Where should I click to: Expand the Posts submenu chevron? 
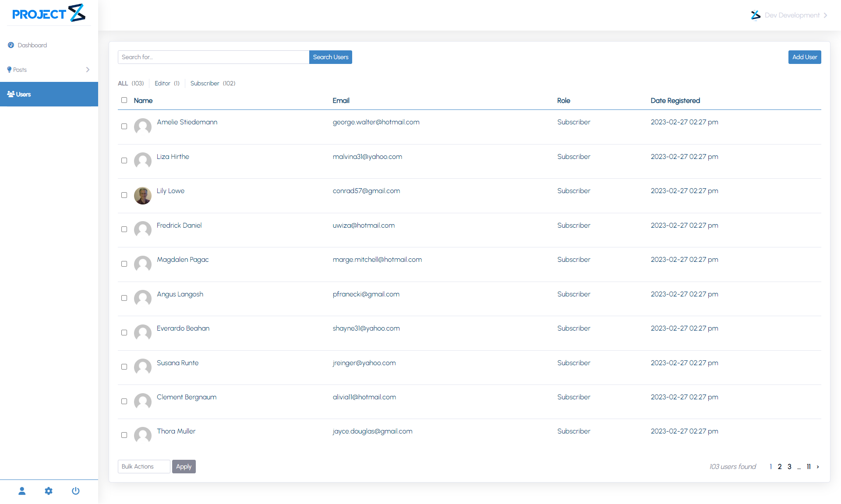[x=88, y=70]
